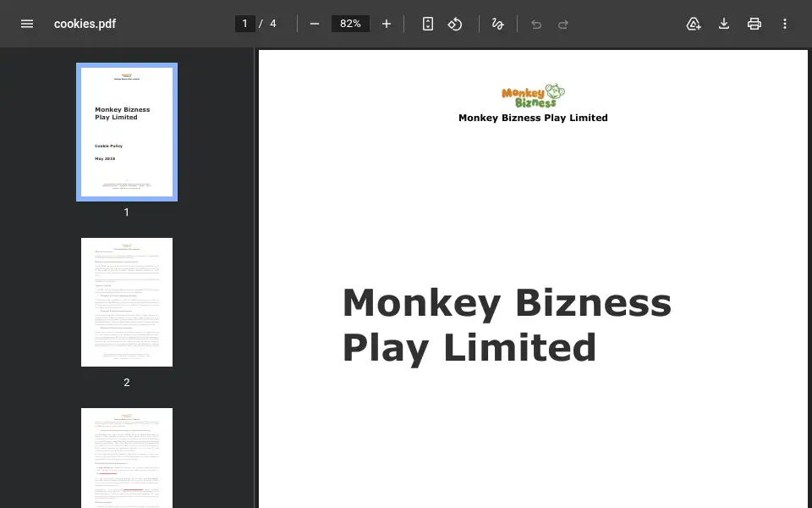
Task: Click the fit to page icon
Action: click(428, 24)
